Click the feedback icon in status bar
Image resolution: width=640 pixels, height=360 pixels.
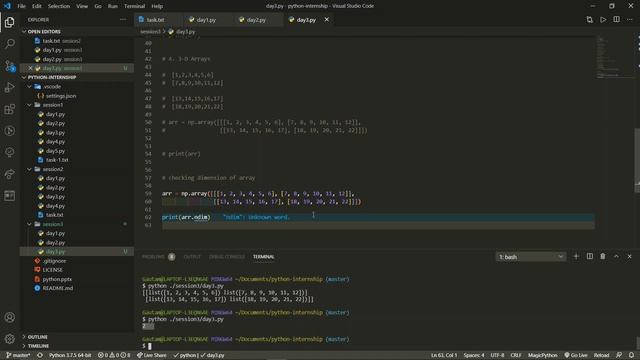tap(619, 355)
